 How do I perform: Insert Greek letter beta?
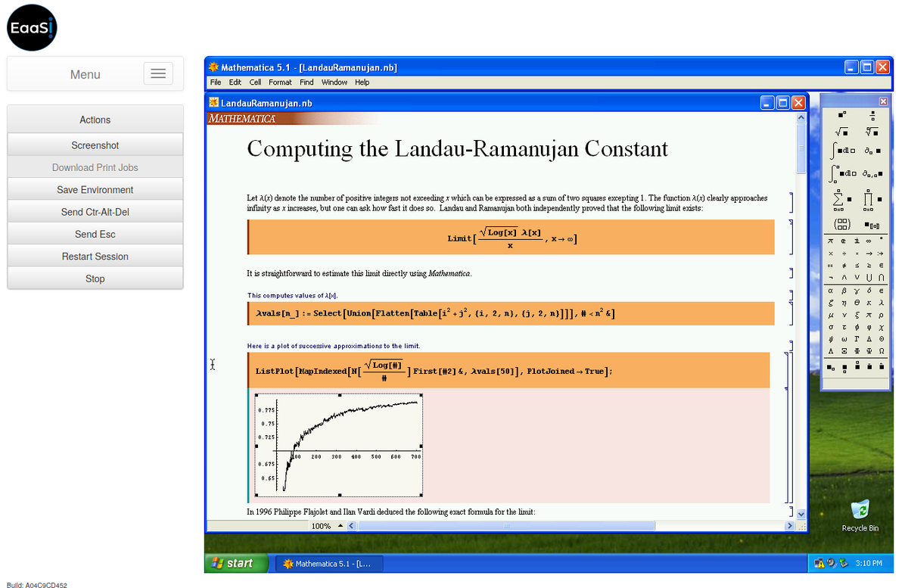pos(844,291)
